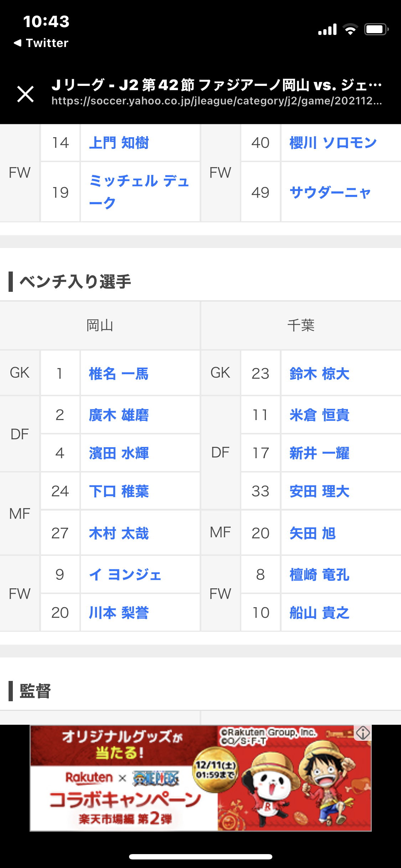View 米倉 恒貴 player page
401x868 pixels.
click(x=319, y=415)
